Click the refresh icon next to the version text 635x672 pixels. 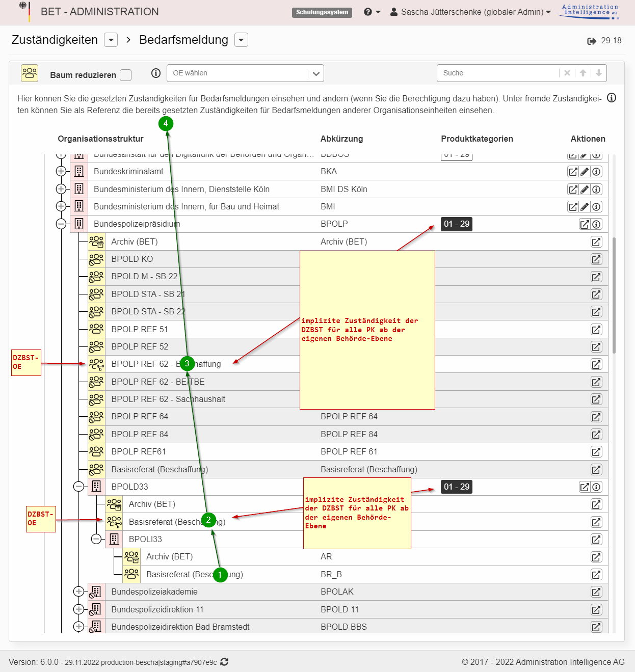(224, 662)
